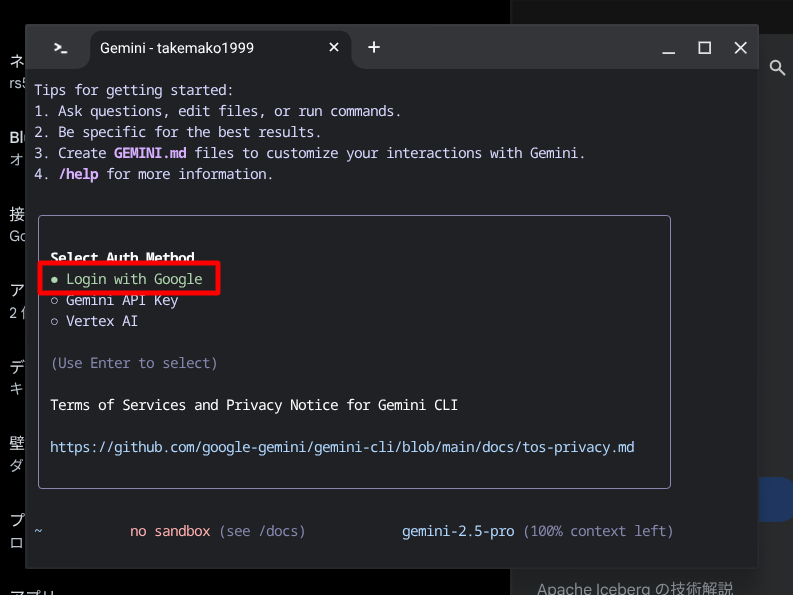Viewport: 793px width, 595px height.
Task: Open the tos-privacy.md GitHub link
Action: pyautogui.click(x=342, y=447)
